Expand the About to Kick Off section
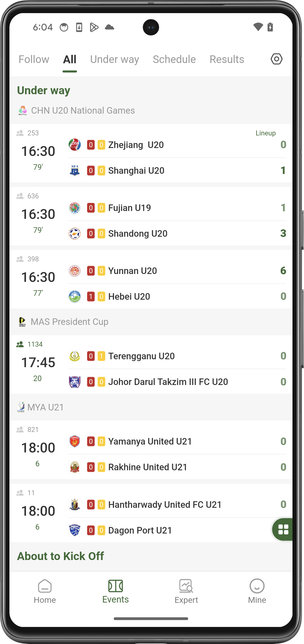Viewport: 304px width, 644px height. (60, 556)
